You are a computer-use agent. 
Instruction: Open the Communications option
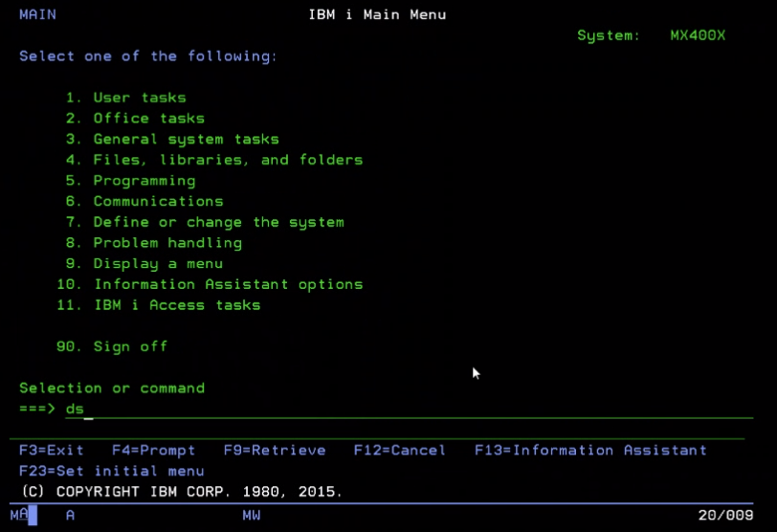coord(144,202)
